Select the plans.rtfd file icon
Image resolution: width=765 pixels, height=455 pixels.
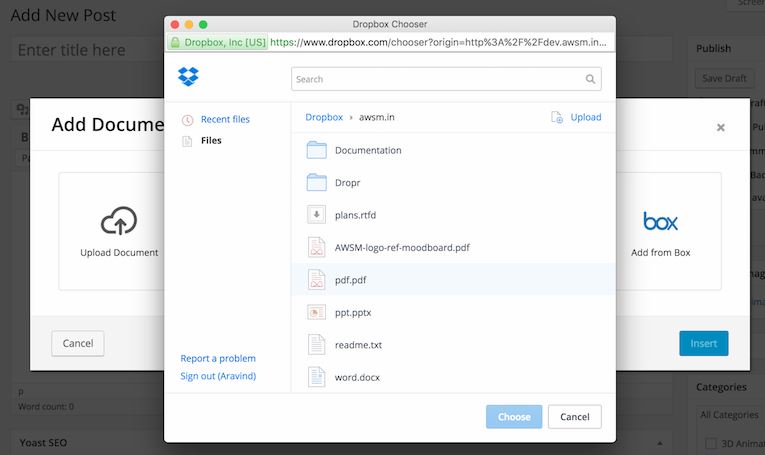point(317,215)
